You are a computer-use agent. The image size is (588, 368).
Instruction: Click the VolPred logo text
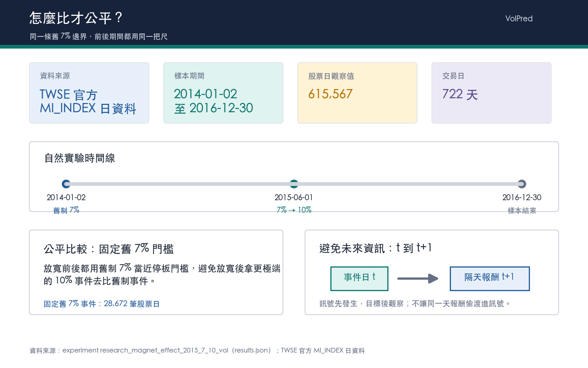(519, 18)
